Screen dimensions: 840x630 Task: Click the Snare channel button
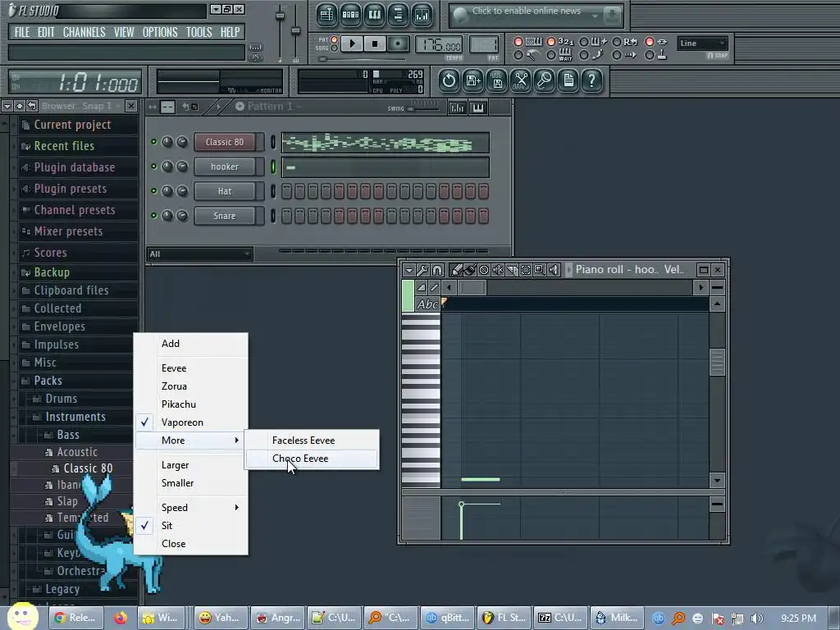click(x=225, y=216)
